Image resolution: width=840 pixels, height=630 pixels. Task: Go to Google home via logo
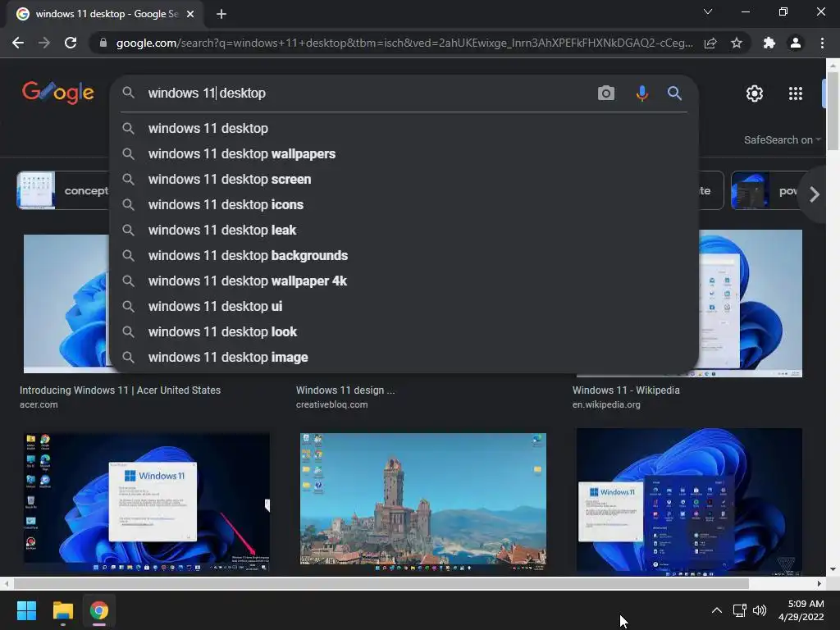point(58,93)
